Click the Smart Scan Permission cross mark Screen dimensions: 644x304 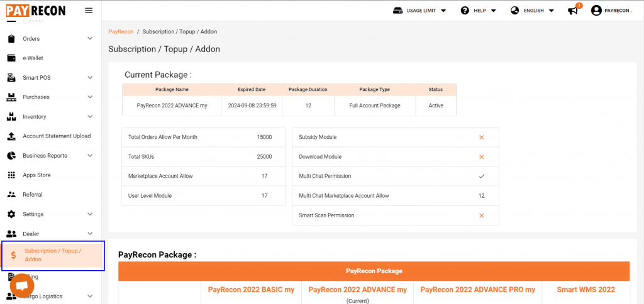(482, 215)
